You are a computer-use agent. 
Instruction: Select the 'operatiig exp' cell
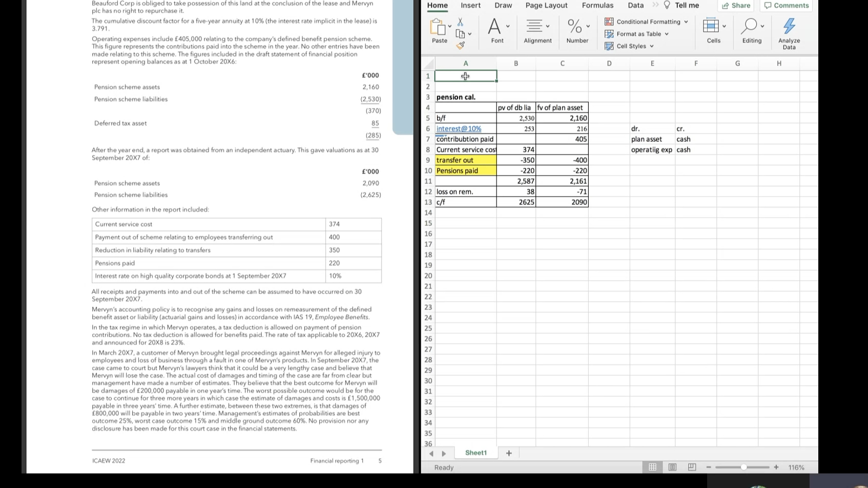652,150
